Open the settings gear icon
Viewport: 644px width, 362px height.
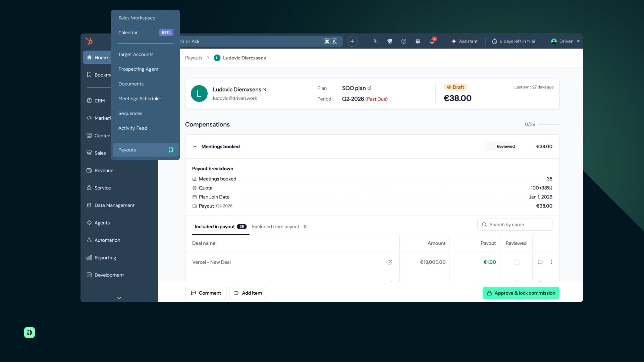[418, 41]
